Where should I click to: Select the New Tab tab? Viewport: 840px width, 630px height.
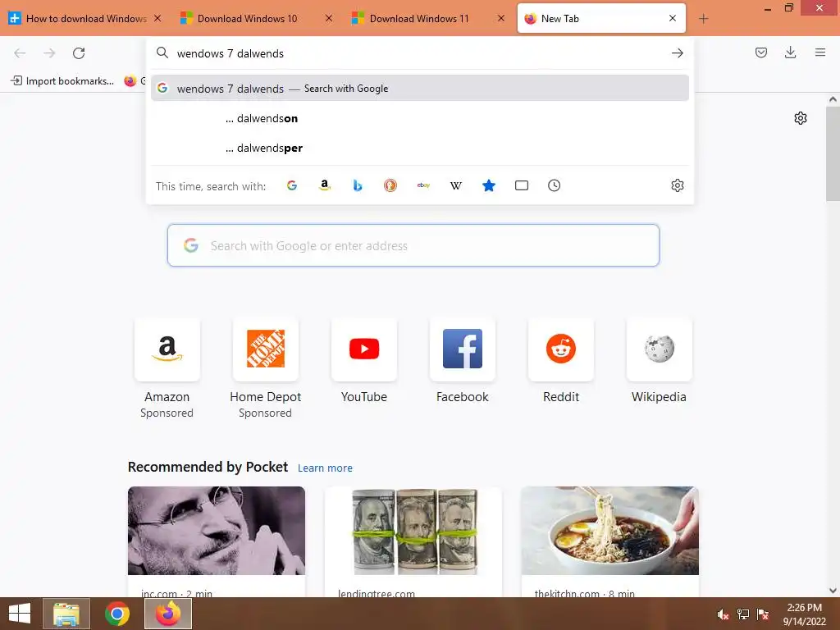click(x=601, y=19)
